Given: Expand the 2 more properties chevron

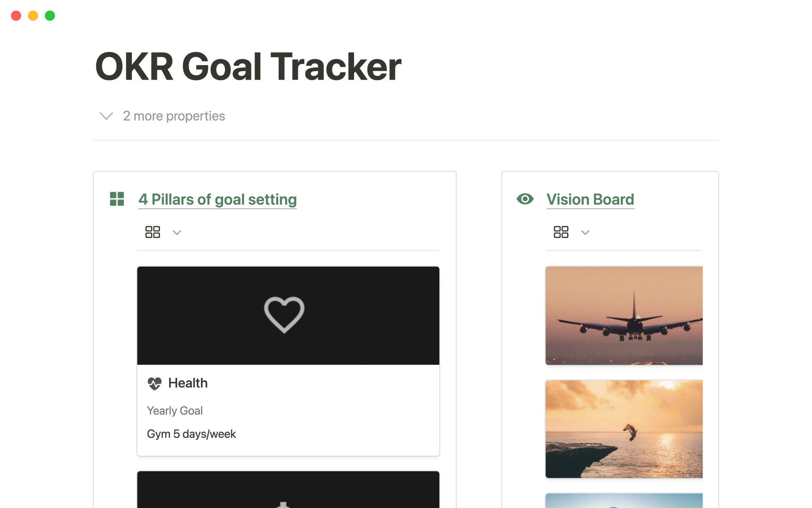Looking at the screenshot, I should 106,116.
